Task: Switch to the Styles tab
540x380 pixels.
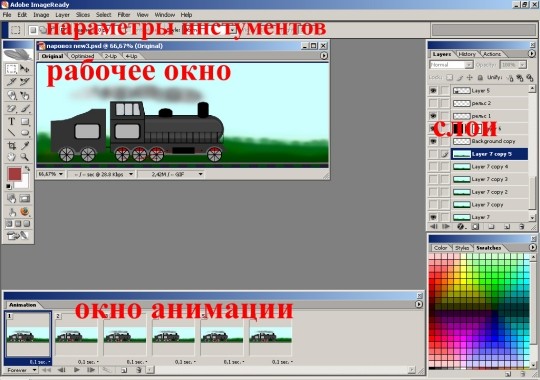Action: coord(462,248)
